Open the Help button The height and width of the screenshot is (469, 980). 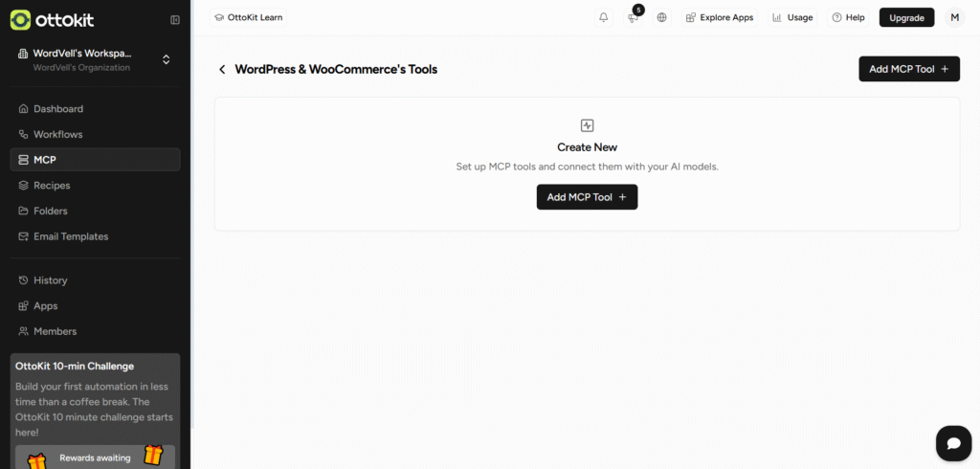pos(848,17)
